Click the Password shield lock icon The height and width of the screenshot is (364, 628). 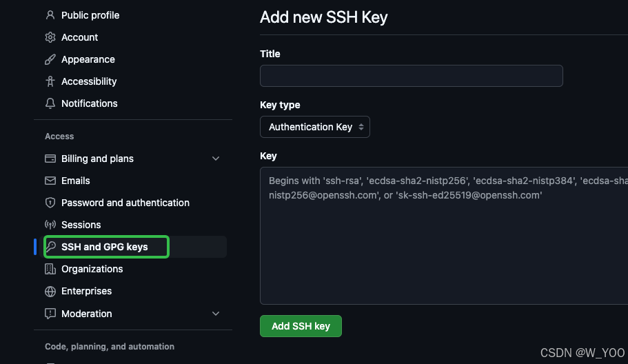(x=50, y=203)
